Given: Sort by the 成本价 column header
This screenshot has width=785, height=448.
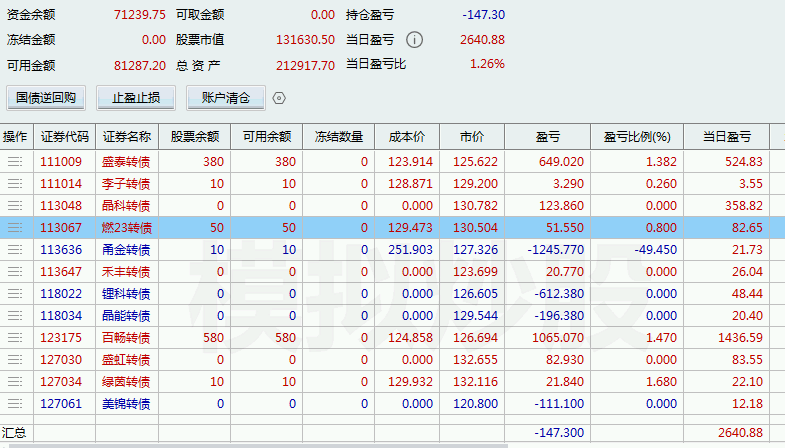Looking at the screenshot, I should (x=407, y=137).
